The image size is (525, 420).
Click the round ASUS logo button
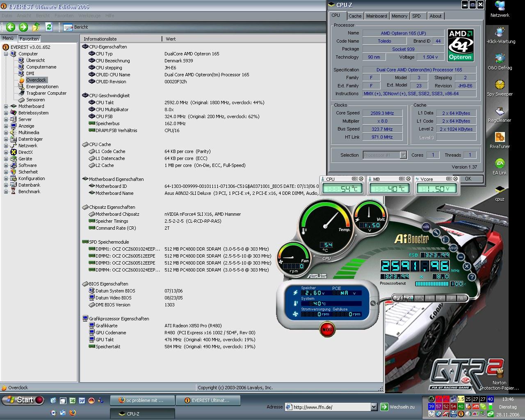tap(453, 248)
